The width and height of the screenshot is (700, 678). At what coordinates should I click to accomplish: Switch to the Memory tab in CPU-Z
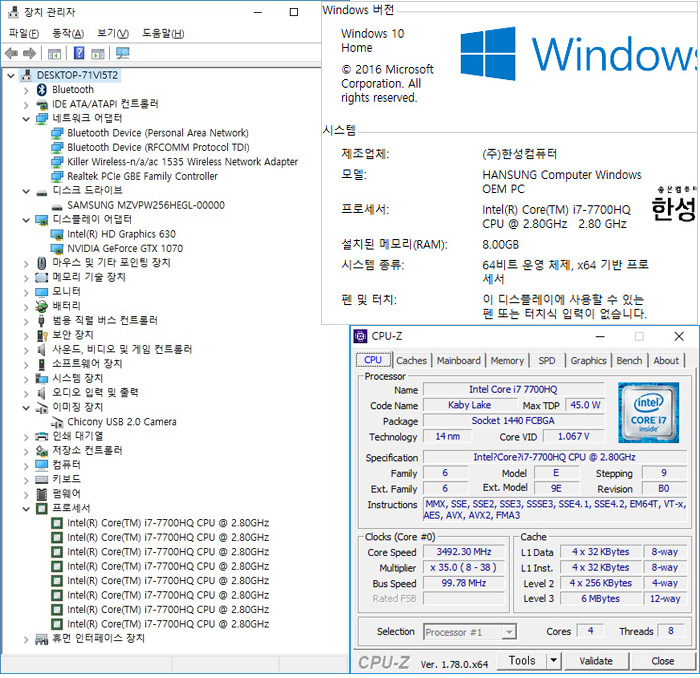pyautogui.click(x=507, y=361)
